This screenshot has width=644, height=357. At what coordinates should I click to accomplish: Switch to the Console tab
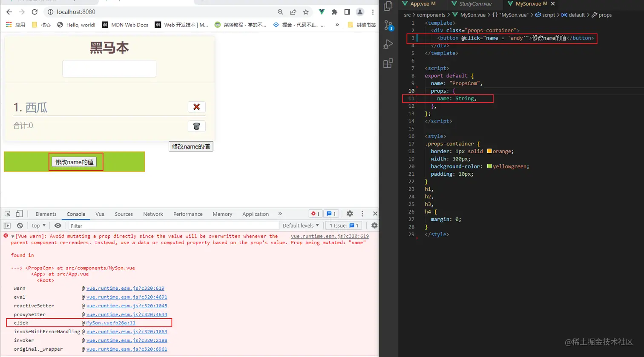pos(76,214)
